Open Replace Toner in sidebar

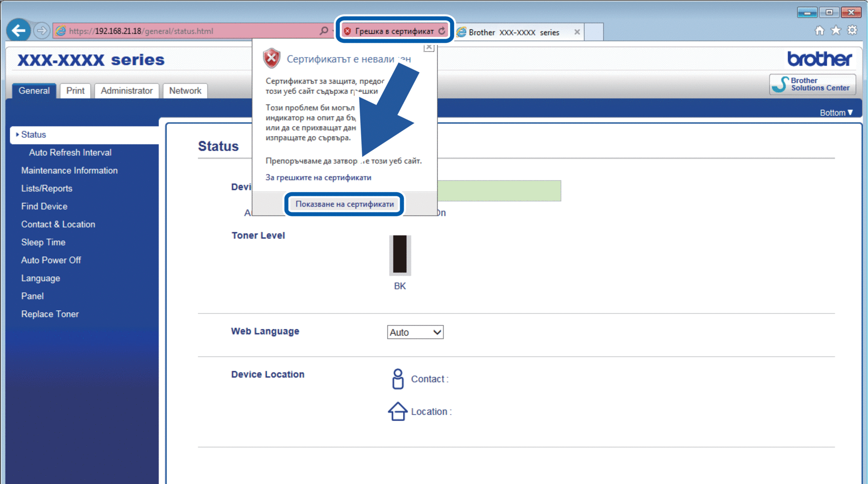click(50, 314)
